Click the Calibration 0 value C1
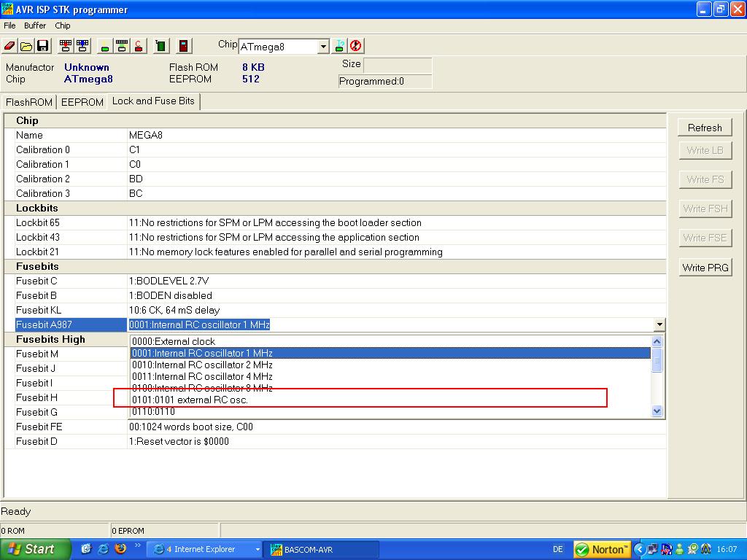This screenshot has width=747, height=560. (134, 149)
